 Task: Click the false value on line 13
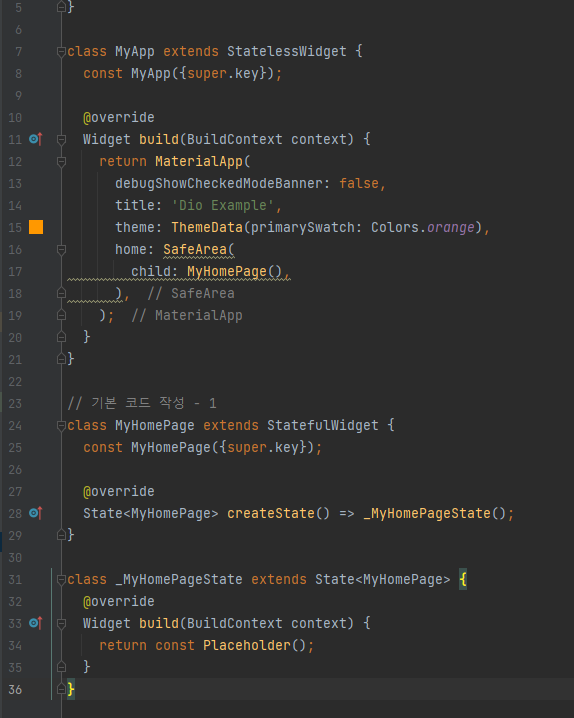[x=359, y=183]
